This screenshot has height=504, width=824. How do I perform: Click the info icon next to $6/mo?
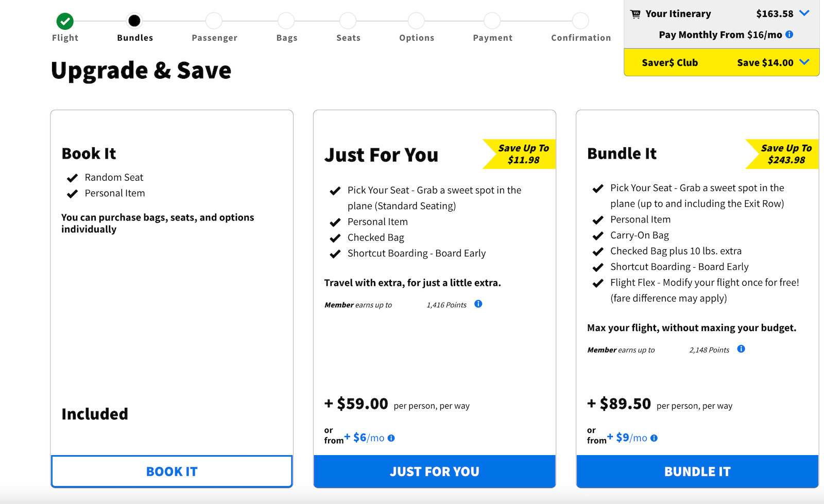[x=392, y=438]
